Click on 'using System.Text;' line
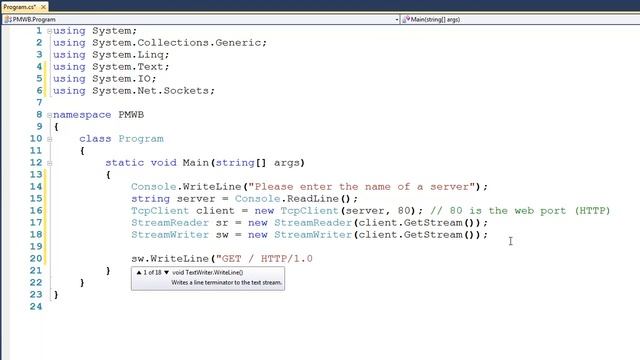This screenshot has width=640, height=360. click(111, 67)
